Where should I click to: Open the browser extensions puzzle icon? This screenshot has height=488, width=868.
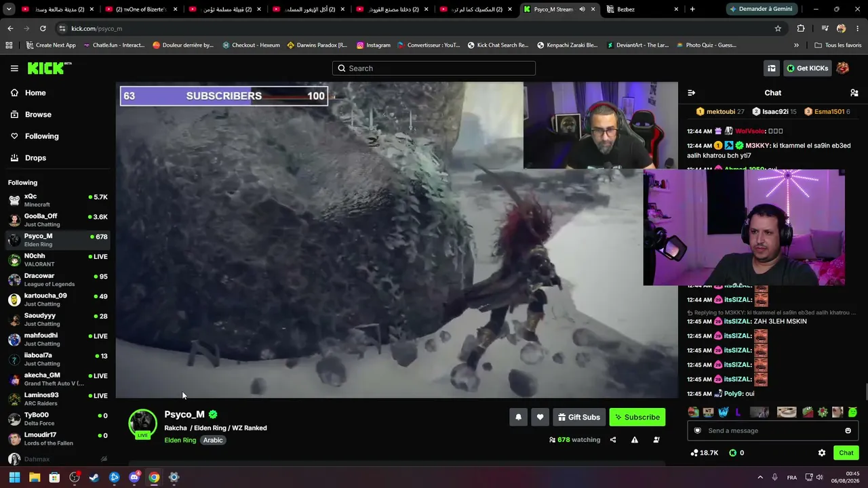801,28
